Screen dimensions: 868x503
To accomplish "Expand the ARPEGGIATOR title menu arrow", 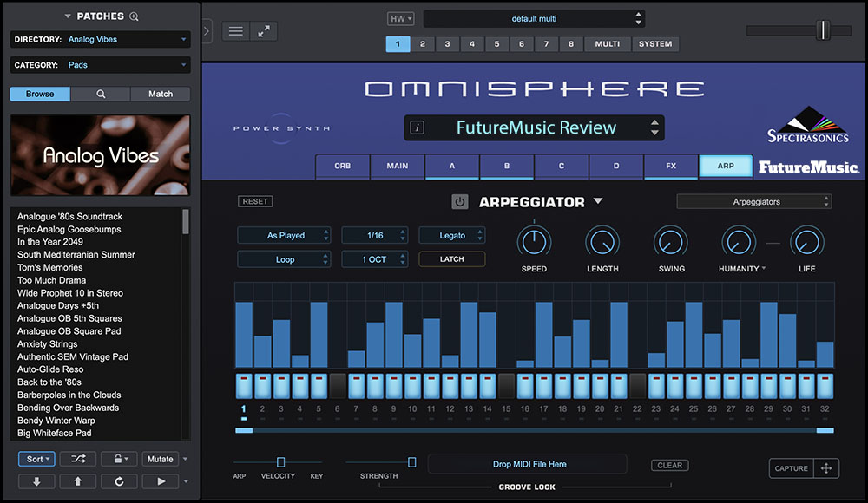I will coord(598,201).
